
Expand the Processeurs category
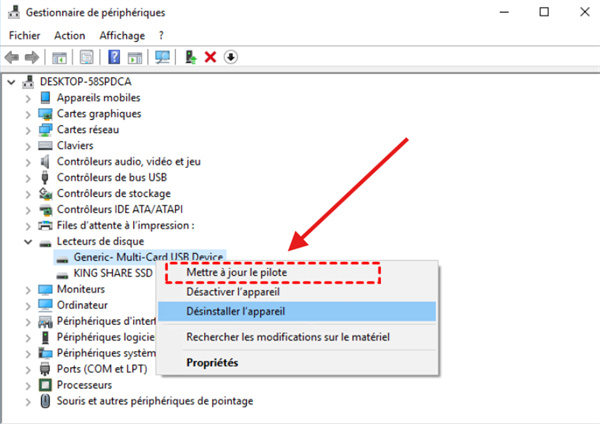tap(28, 386)
